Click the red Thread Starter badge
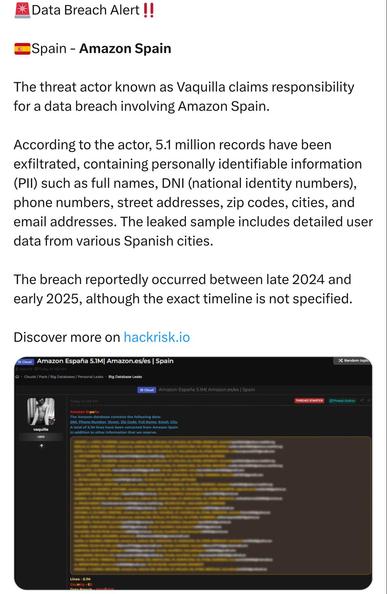Image resolution: width=387 pixels, height=594 pixels. pyautogui.click(x=309, y=400)
